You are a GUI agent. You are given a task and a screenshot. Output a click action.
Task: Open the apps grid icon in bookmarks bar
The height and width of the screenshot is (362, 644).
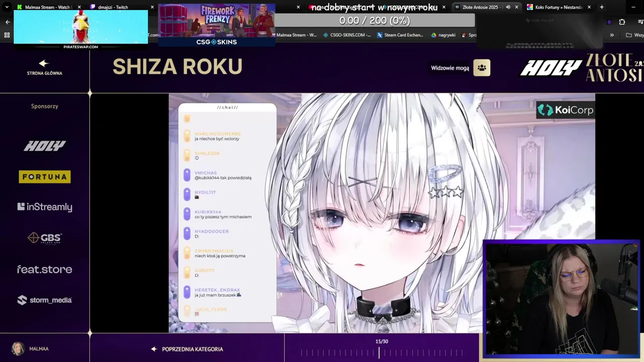tap(7, 35)
